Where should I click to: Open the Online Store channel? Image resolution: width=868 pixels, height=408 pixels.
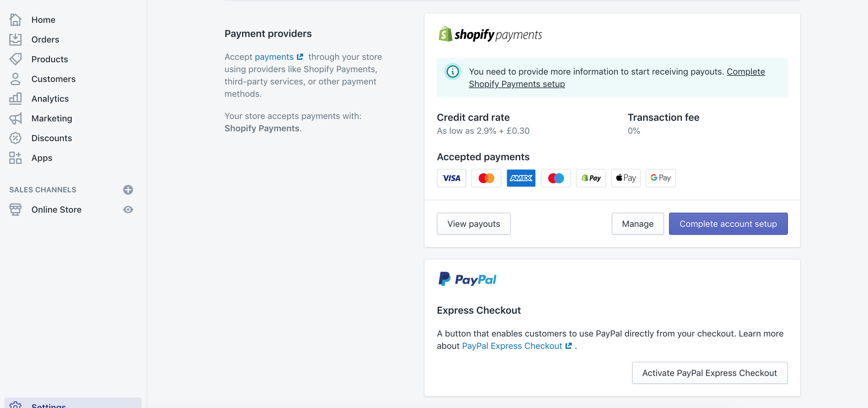pos(56,210)
